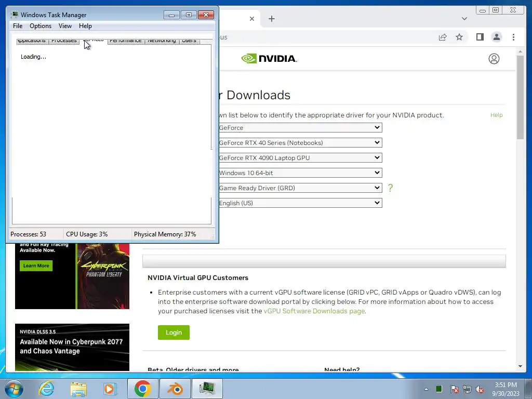Switch to the Networking tab

(162, 41)
